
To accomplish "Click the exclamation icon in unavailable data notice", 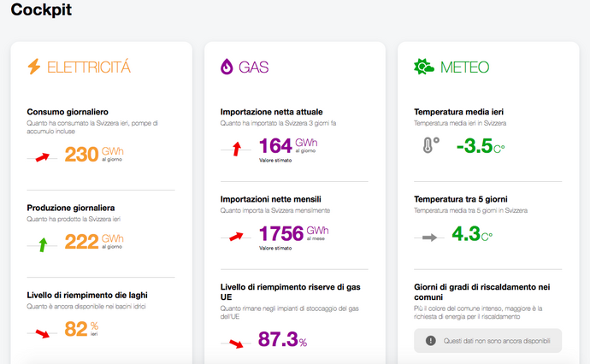I will click(x=431, y=340).
